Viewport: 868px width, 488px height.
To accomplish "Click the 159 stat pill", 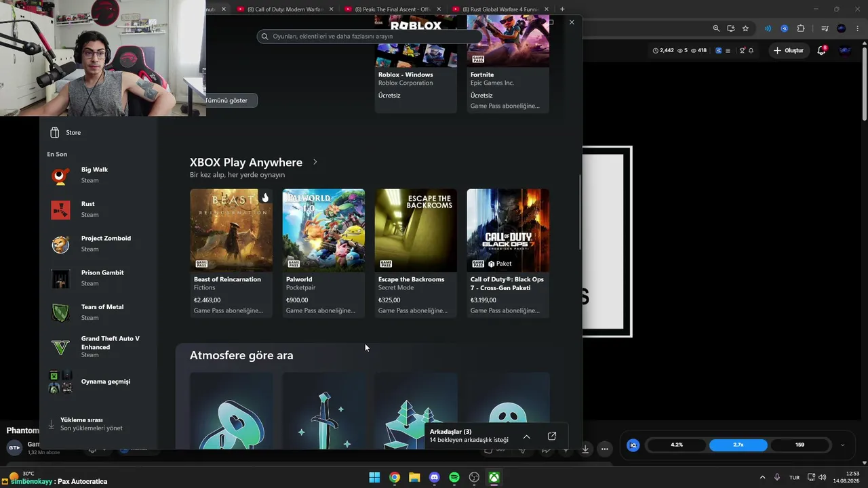I will tap(800, 445).
